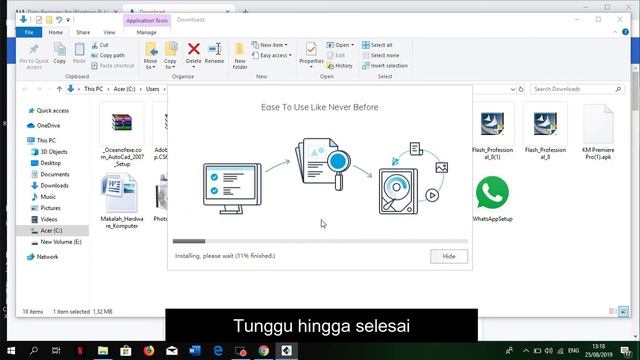The width and height of the screenshot is (640, 360).
Task: Click Acer (C:) in breadcrumb path
Action: tap(124, 89)
